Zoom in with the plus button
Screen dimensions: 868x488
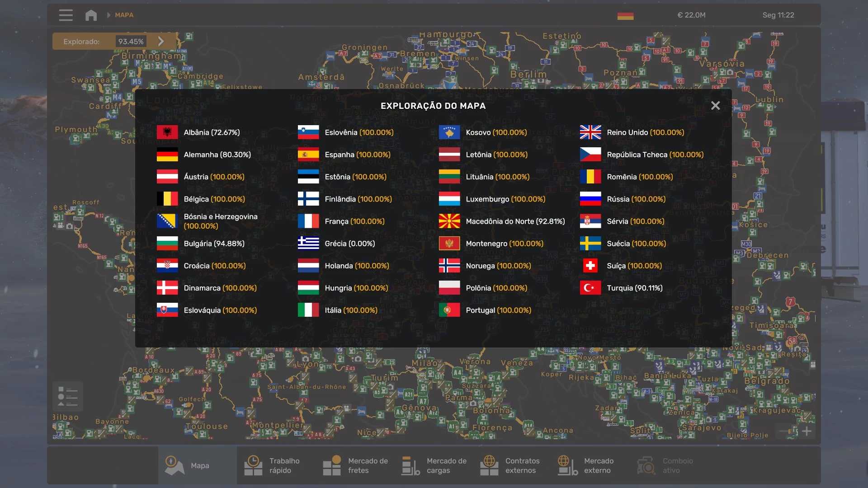(x=807, y=431)
